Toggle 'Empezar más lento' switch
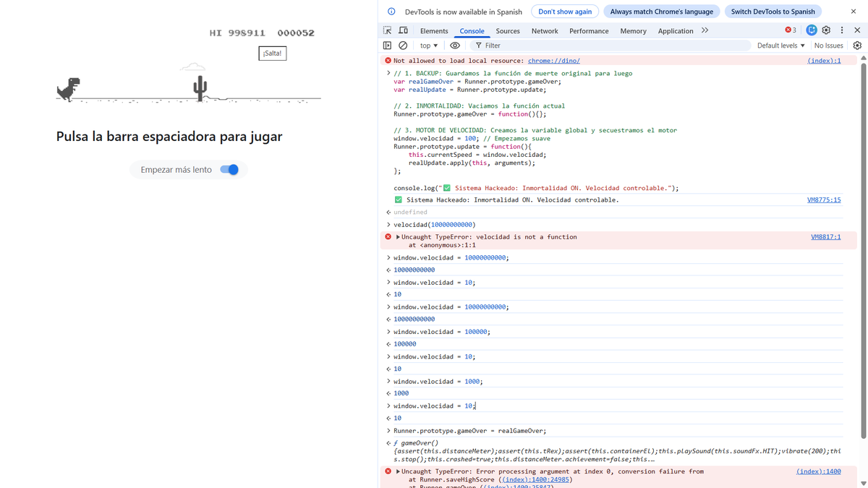Image resolution: width=868 pixels, height=488 pixels. 229,168
